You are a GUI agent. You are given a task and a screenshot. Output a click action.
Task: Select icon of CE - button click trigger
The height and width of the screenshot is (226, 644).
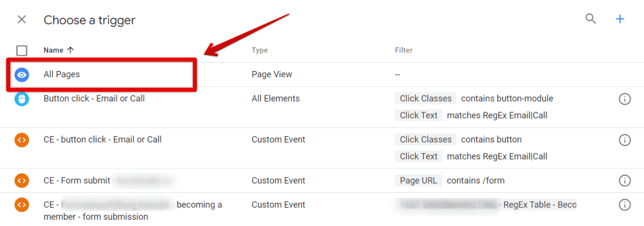[22, 140]
